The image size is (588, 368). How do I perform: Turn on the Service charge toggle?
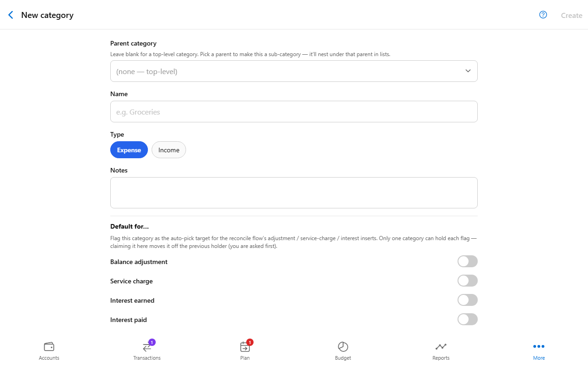[x=468, y=281]
